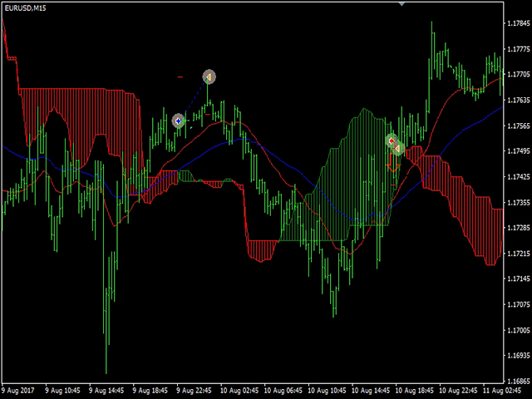Click the 10 Aug 22:45 time label
Image resolution: width=532 pixels, height=399 pixels.
[x=459, y=391]
